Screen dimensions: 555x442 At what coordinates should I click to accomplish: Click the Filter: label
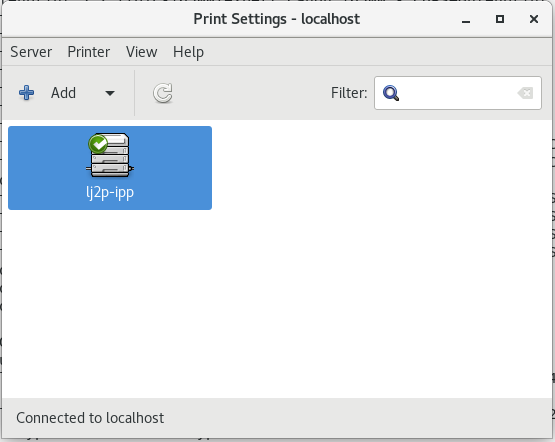(x=349, y=93)
